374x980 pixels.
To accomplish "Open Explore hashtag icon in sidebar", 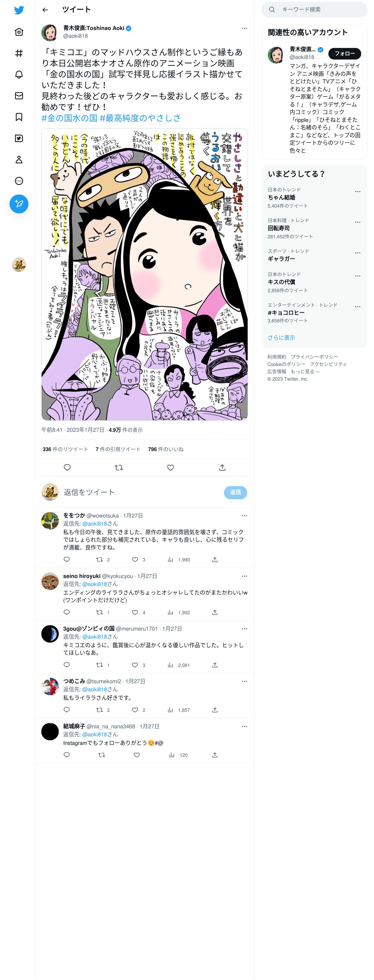I will (x=19, y=53).
